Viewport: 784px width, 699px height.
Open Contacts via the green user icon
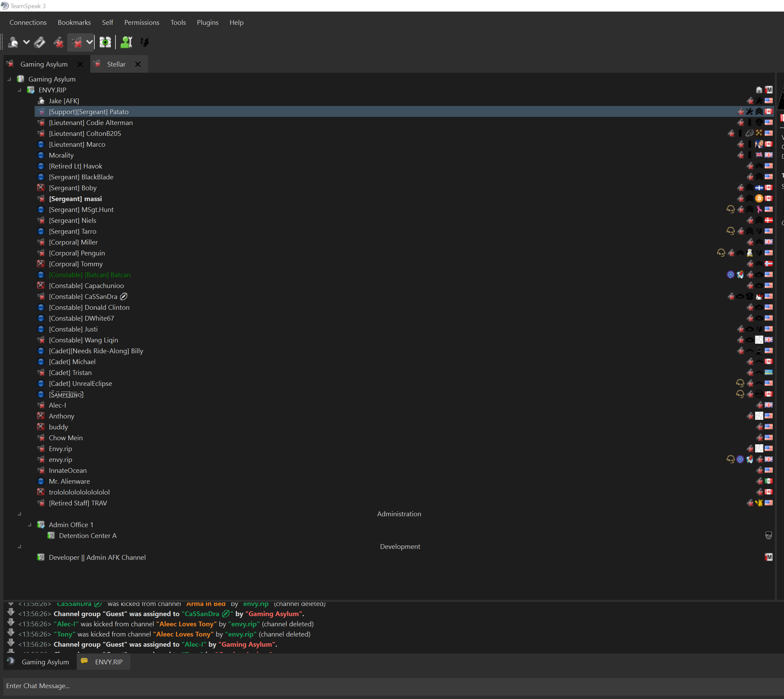(126, 42)
